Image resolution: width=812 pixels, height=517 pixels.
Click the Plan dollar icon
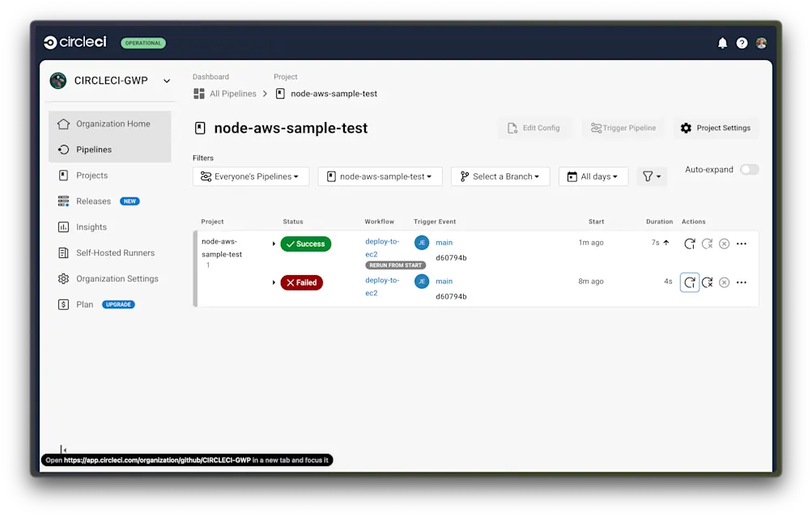click(x=63, y=305)
